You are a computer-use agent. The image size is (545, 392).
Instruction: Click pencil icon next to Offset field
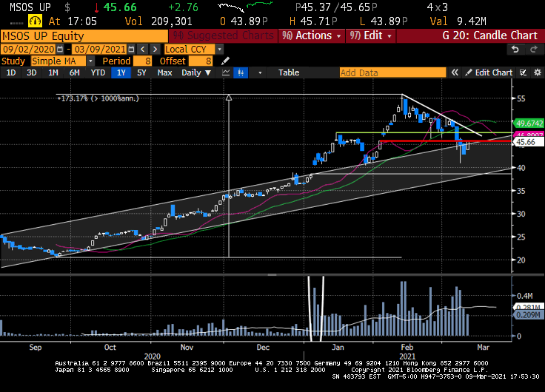(x=226, y=61)
